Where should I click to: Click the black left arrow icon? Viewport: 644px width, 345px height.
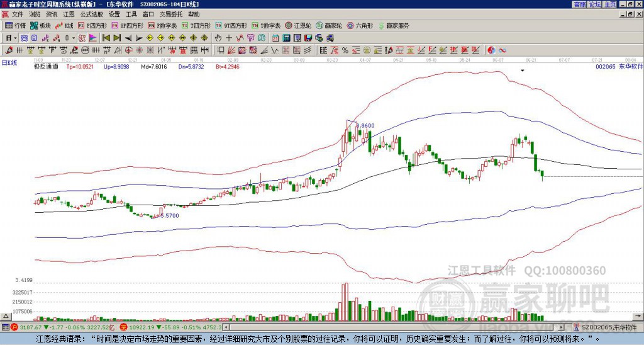(128, 38)
